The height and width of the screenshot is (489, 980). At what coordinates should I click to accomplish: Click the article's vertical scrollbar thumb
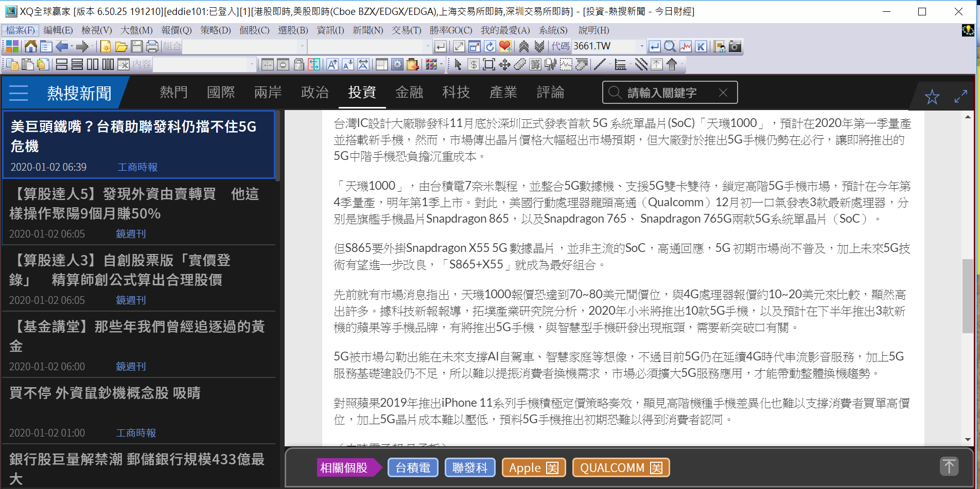click(x=968, y=296)
